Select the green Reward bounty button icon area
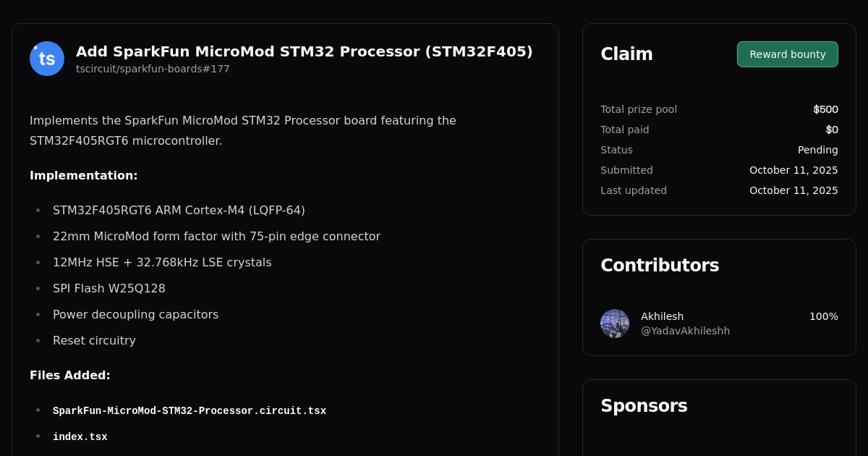Screen dimensions: 868x456 (x=787, y=54)
